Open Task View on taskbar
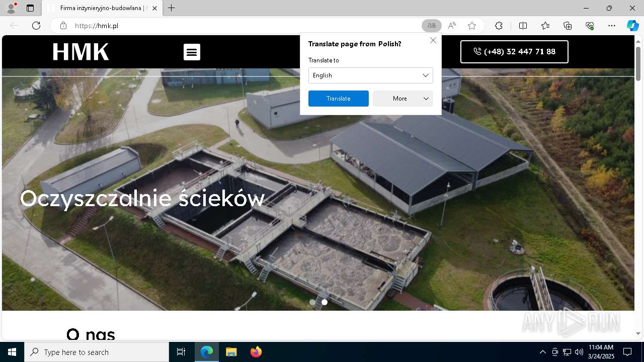The image size is (644, 362). click(181, 352)
